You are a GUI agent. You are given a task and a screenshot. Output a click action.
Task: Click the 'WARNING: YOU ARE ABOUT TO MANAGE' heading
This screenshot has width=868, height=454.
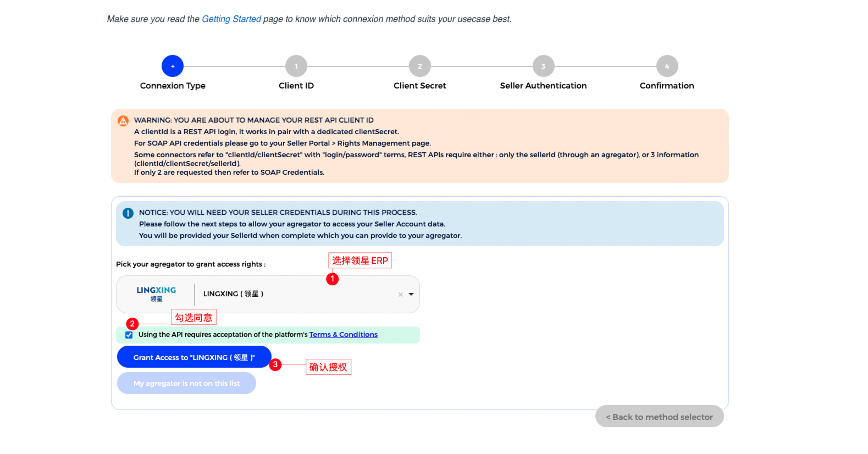click(254, 120)
